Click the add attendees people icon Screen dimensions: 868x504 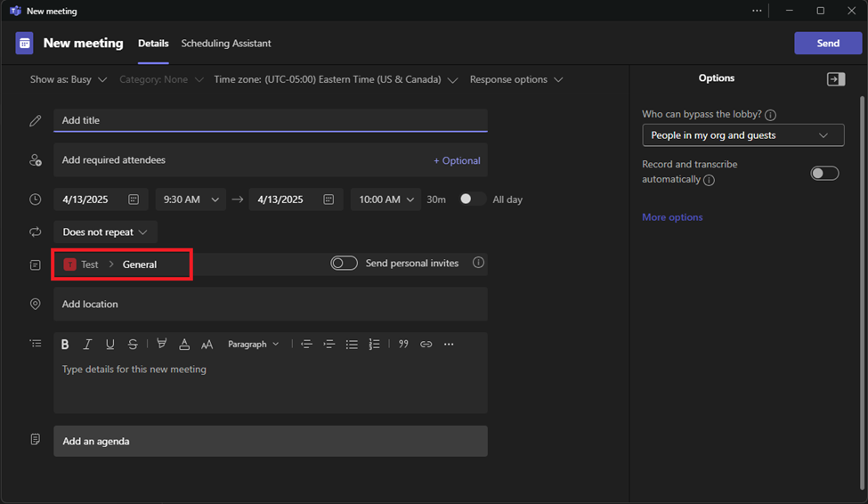[36, 160]
